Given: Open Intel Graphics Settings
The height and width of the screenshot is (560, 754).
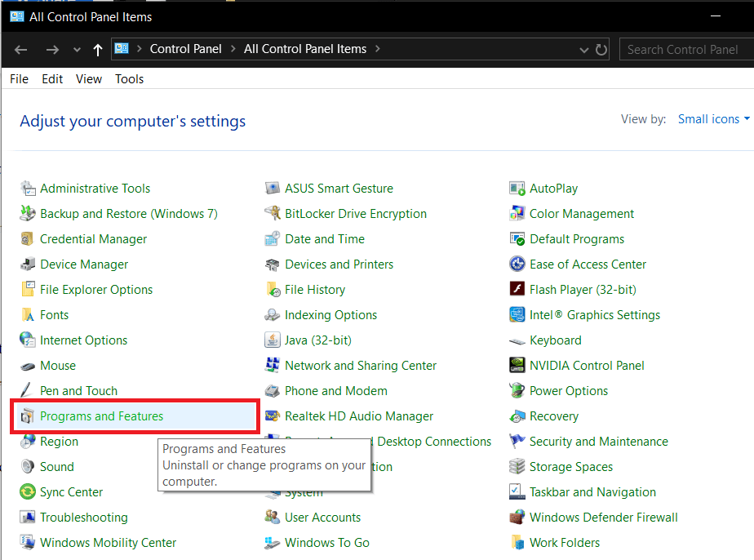Looking at the screenshot, I should 588,314.
